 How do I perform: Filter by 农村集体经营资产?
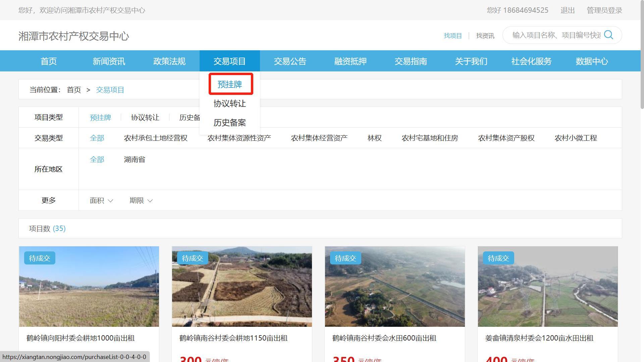(319, 138)
